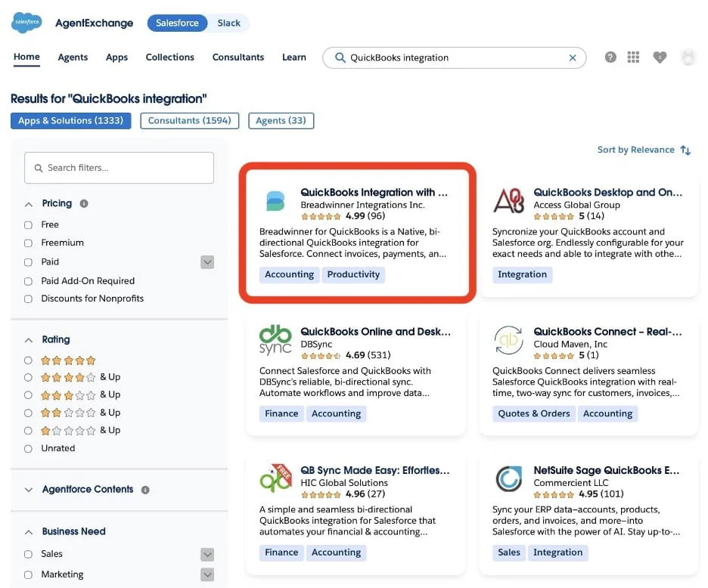
Task: Click the DBSync logo
Action: coord(275,340)
